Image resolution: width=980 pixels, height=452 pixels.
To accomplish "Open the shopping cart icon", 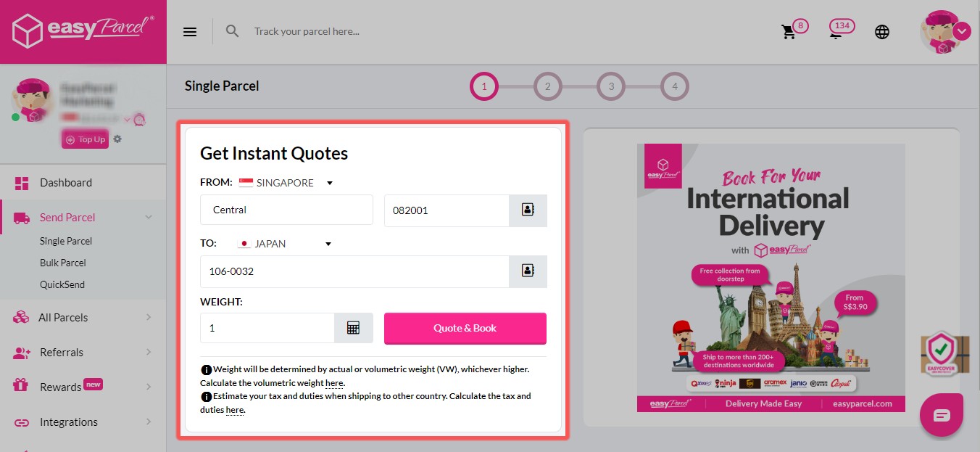I will tap(788, 32).
